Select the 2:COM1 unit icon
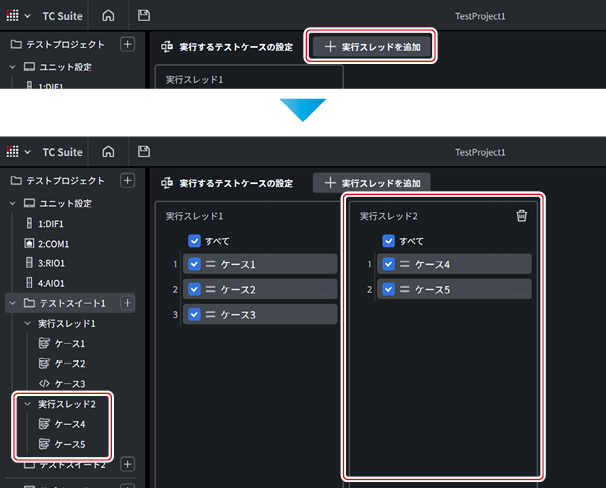The image size is (606, 488). pyautogui.click(x=29, y=243)
